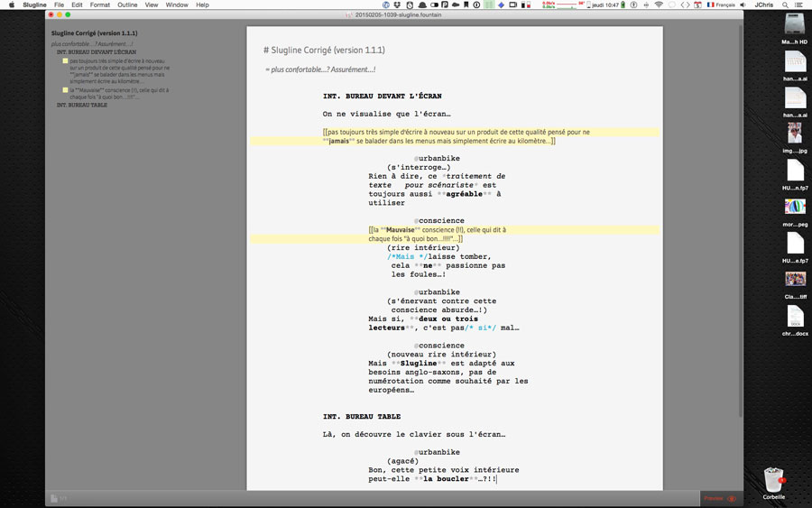
Task: Open Notification Center list icon
Action: point(799,5)
